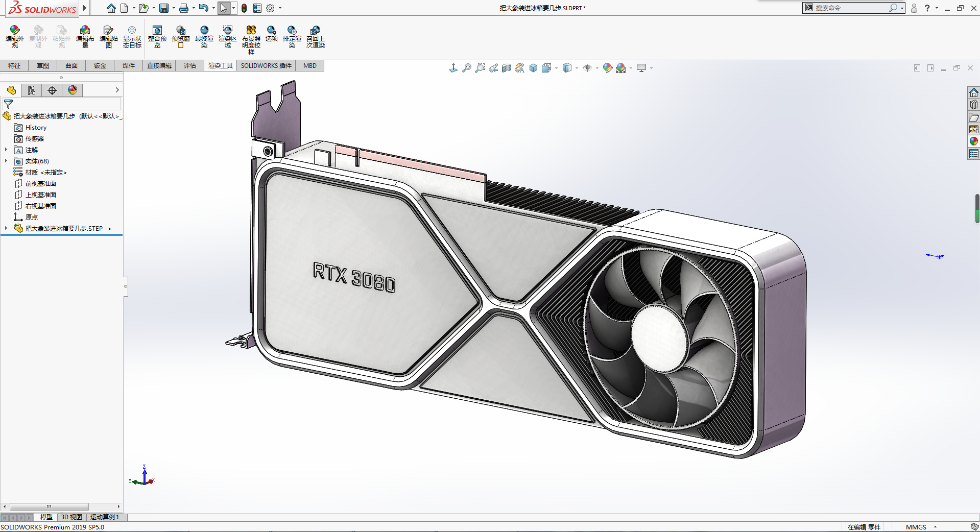This screenshot has width=980, height=532.
Task: Open Custom Properties in the right task pane
Action: point(974,154)
